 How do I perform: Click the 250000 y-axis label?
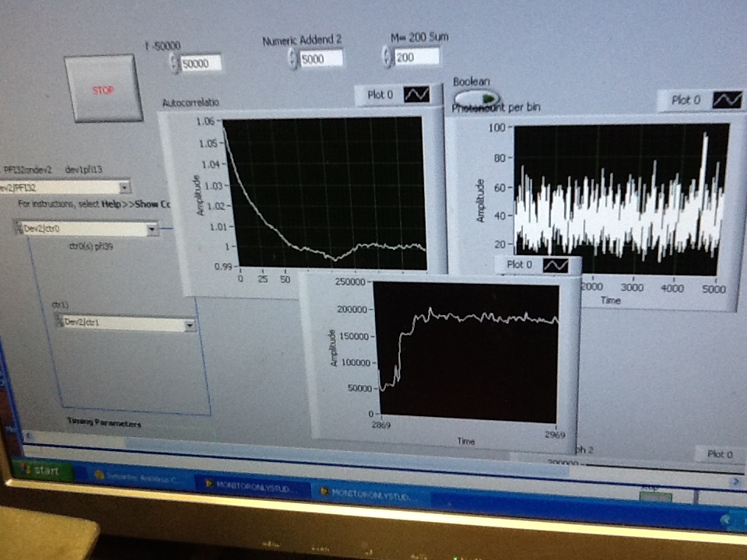(x=350, y=282)
